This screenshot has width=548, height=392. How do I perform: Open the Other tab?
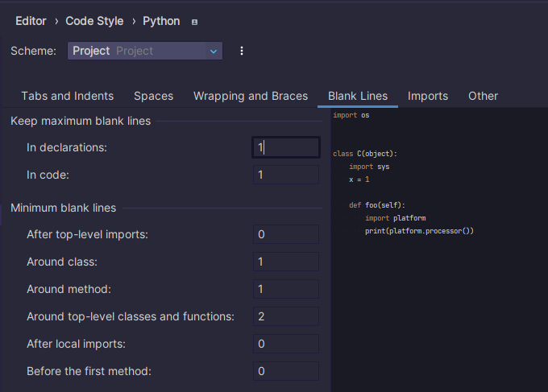point(483,96)
